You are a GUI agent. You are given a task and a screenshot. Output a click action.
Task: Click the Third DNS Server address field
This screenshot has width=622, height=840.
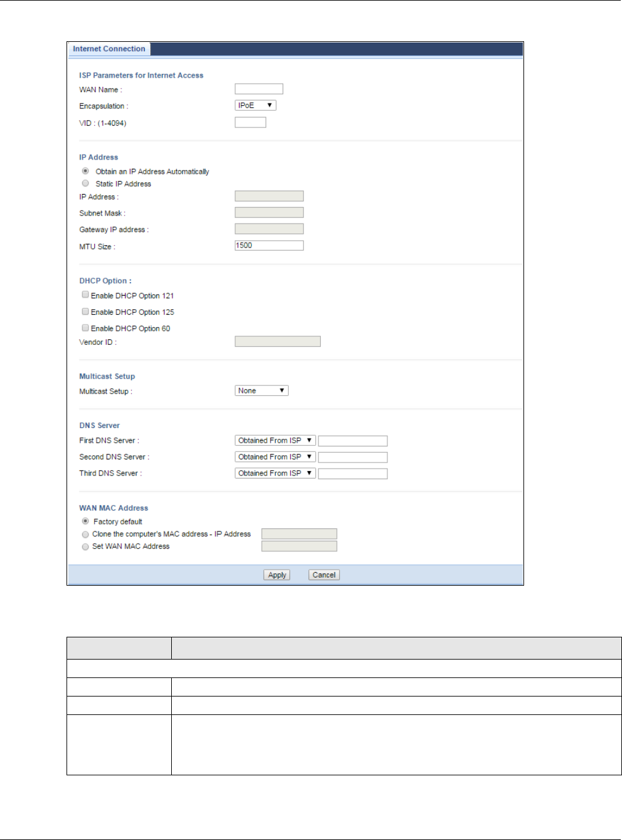pyautogui.click(x=353, y=474)
